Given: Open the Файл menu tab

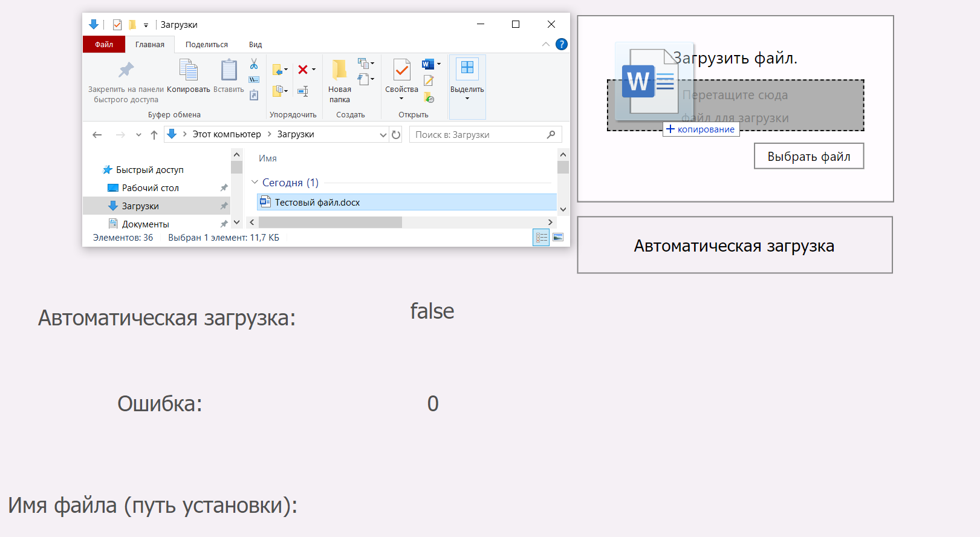Looking at the screenshot, I should (104, 45).
